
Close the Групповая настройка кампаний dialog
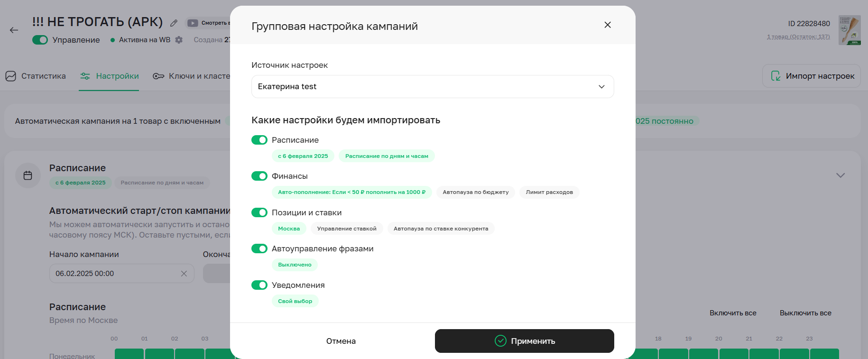tap(607, 25)
